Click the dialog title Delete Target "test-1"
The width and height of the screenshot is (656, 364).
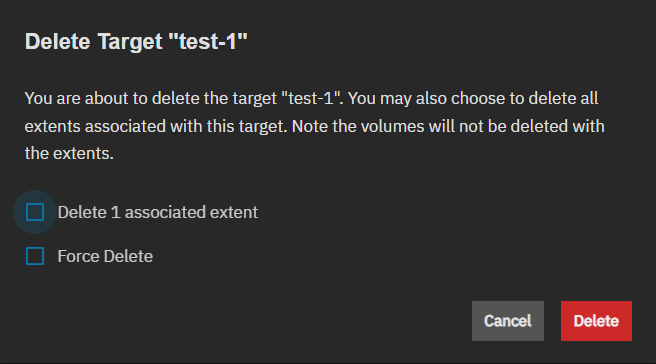136,41
